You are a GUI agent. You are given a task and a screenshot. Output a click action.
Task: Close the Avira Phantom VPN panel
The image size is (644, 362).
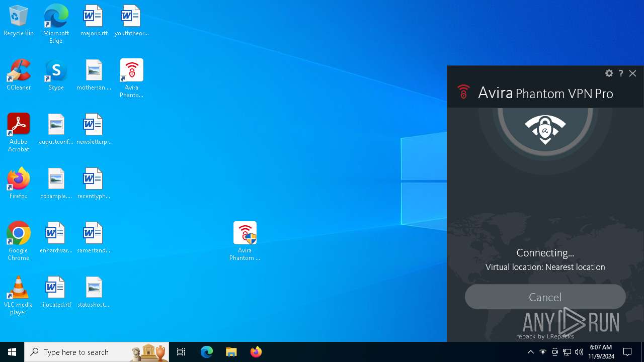coord(632,73)
